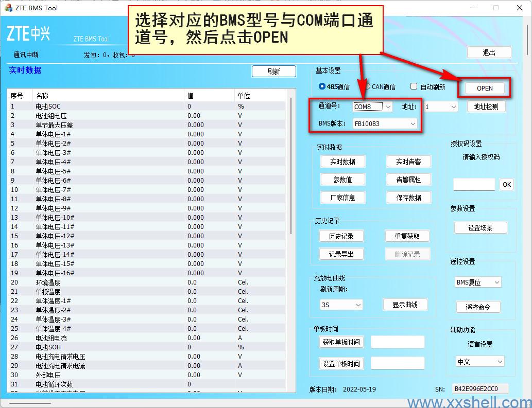This screenshot has width=532, height=408.
Task: Select the CAN通信 radio button
Action: click(x=367, y=86)
